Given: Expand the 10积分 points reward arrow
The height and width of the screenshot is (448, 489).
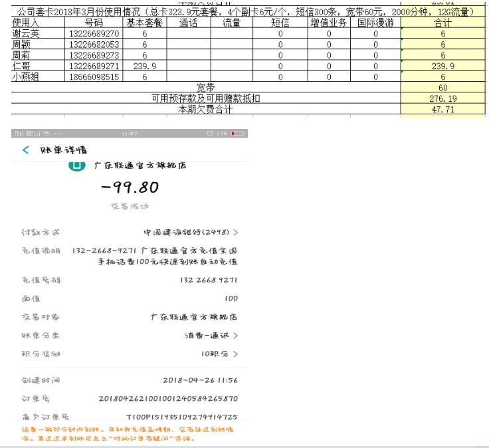Looking at the screenshot, I should point(235,354).
